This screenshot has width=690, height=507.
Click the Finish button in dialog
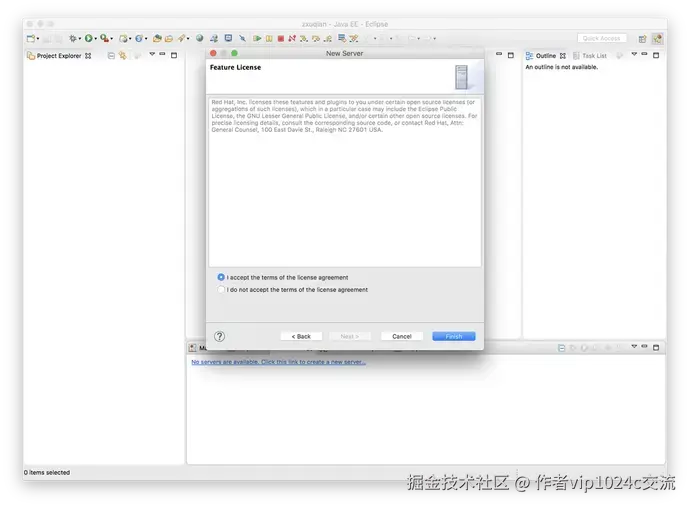[454, 336]
